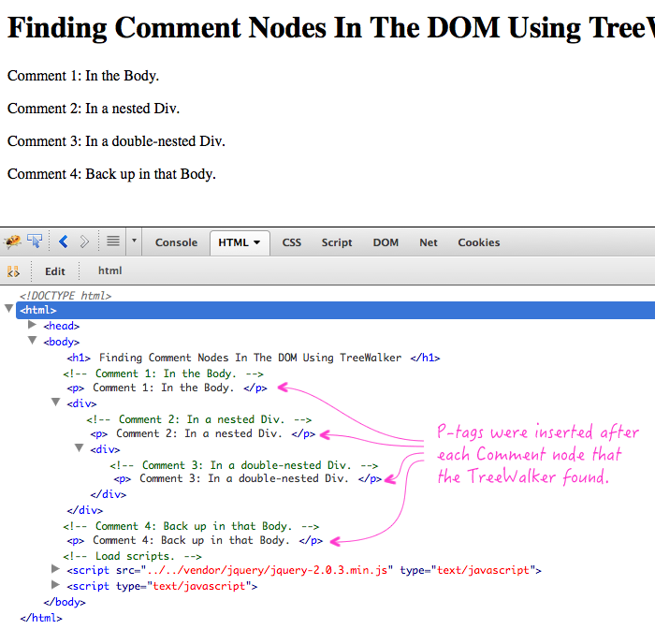Image resolution: width=655 pixels, height=644 pixels.
Task: Click paragraph 'Comment 3: In a double-nested Div.' on page
Action: click(x=116, y=141)
